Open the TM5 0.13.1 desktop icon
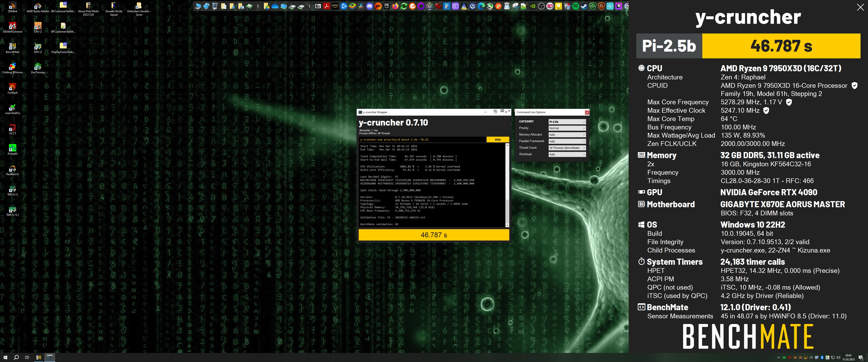The width and height of the screenshot is (868, 362). click(x=12, y=210)
